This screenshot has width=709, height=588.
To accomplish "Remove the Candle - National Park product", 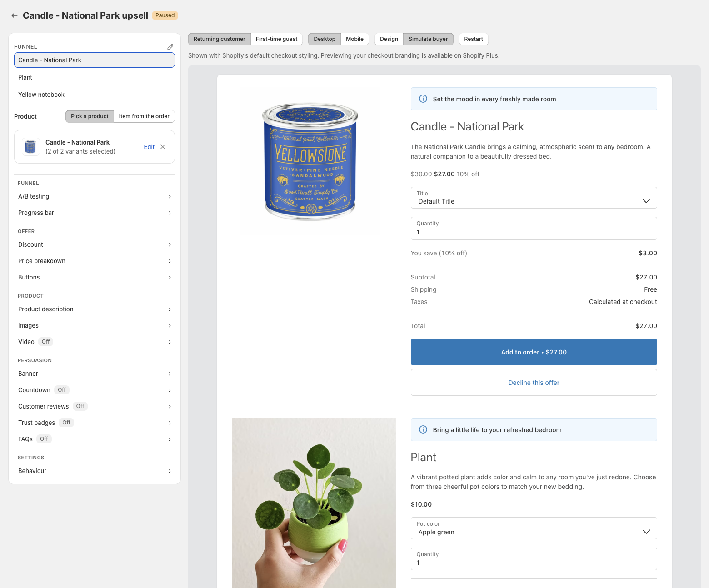I will click(163, 147).
